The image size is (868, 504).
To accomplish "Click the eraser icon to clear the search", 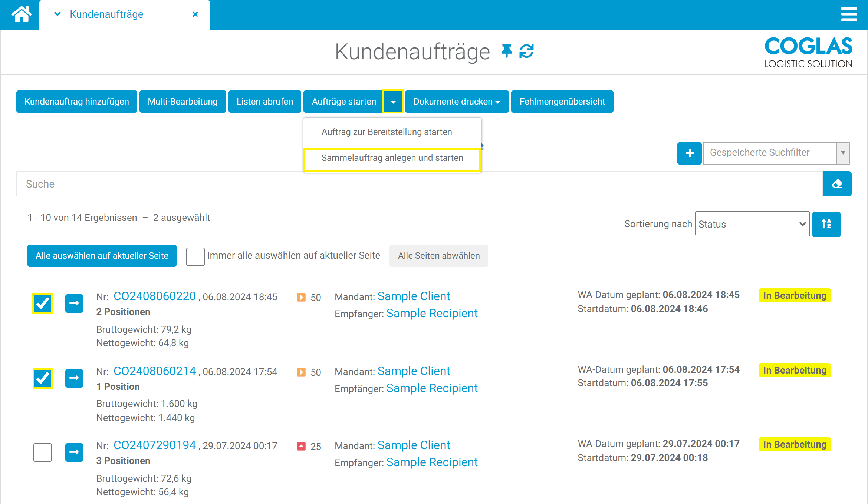I will click(x=837, y=184).
